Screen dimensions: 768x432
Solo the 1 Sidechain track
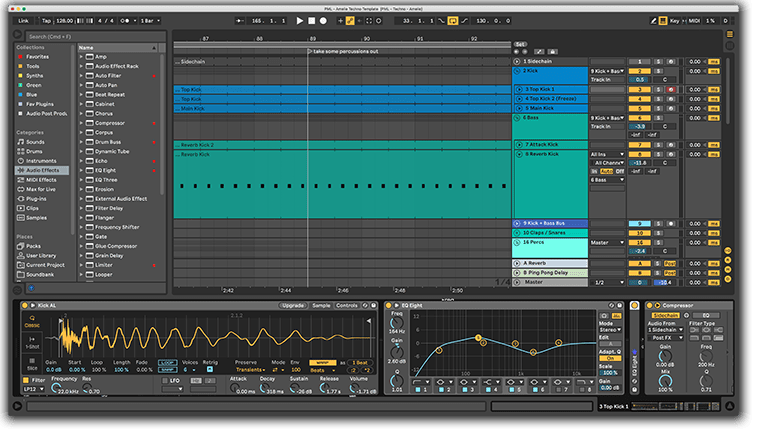(x=659, y=62)
